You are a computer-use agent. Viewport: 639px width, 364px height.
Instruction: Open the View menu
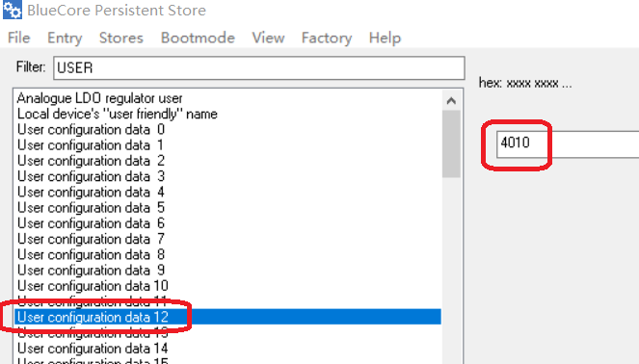pos(268,38)
